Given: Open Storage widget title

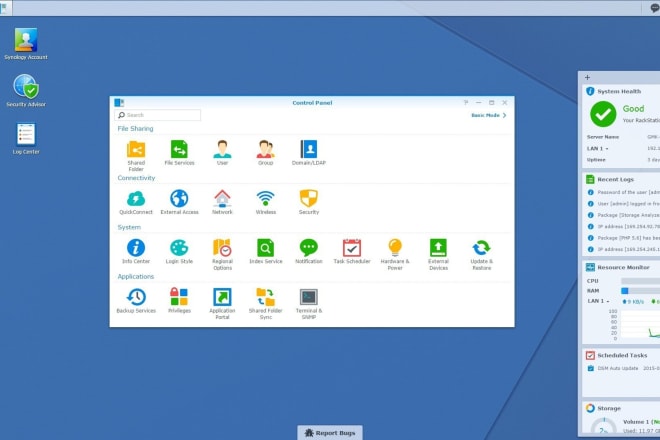Looking at the screenshot, I should point(609,408).
